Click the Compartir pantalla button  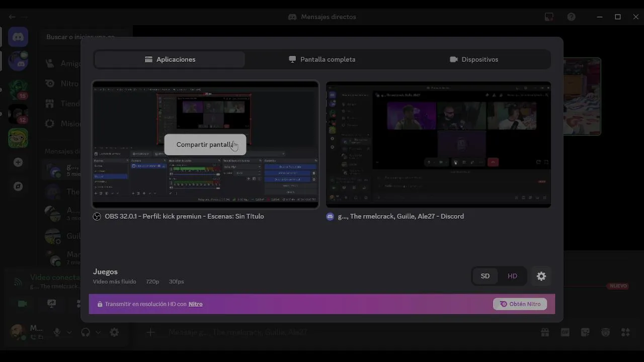205,144
